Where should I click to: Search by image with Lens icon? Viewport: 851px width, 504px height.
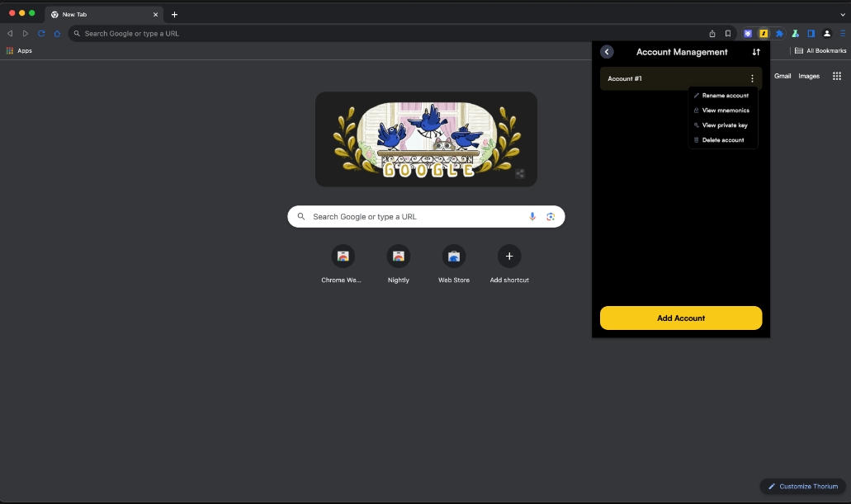pyautogui.click(x=551, y=216)
